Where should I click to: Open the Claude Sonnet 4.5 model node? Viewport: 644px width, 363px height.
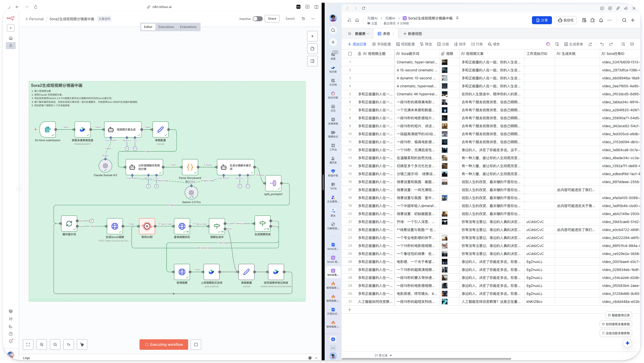point(105,166)
